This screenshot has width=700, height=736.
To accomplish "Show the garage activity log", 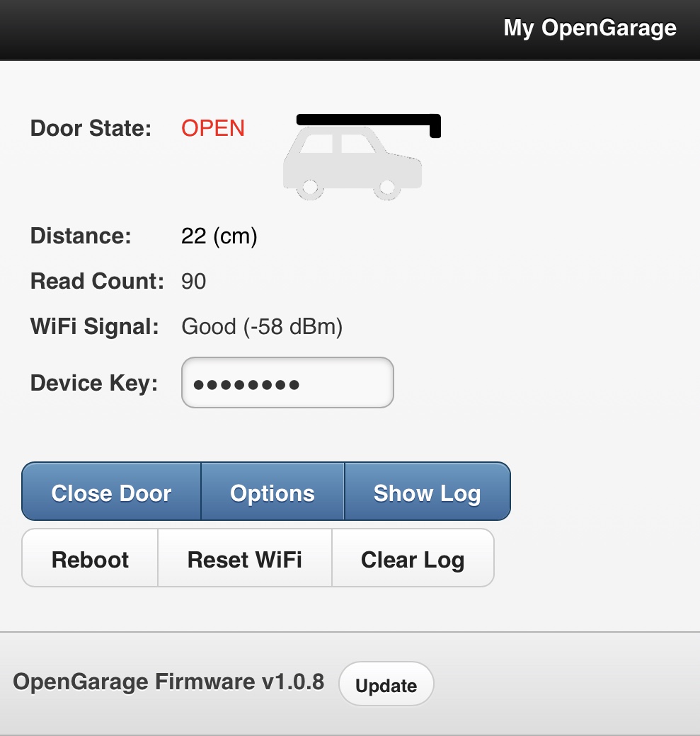I will pos(427,493).
